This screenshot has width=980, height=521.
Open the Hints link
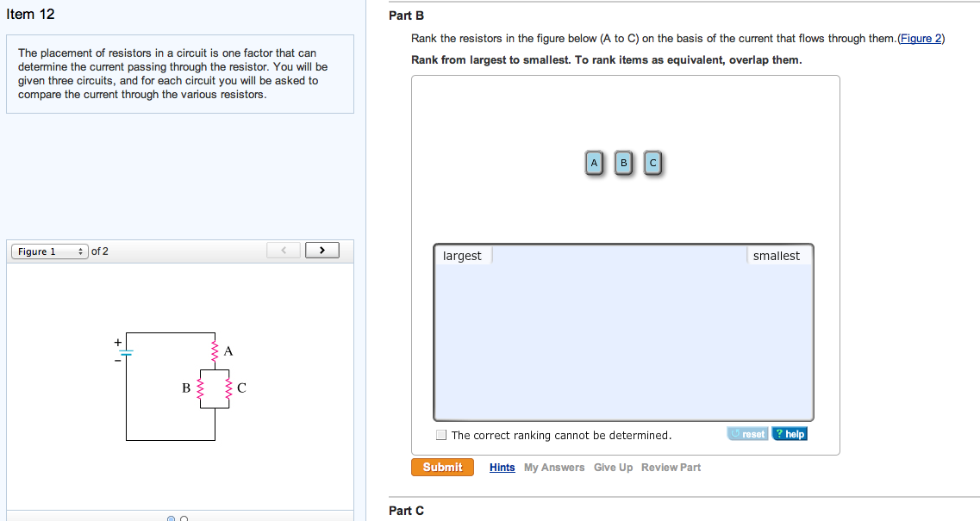(502, 468)
